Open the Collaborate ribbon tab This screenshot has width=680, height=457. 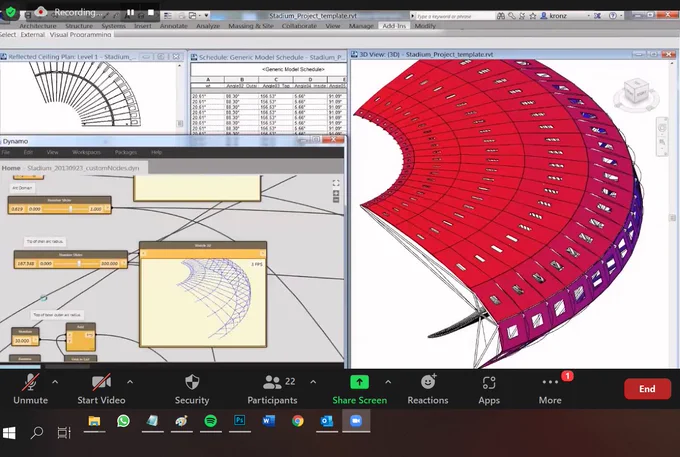coord(299,26)
